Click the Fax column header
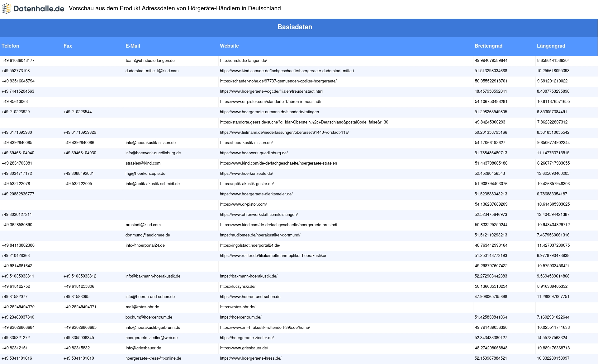The height and width of the screenshot is (364, 598). pos(68,46)
